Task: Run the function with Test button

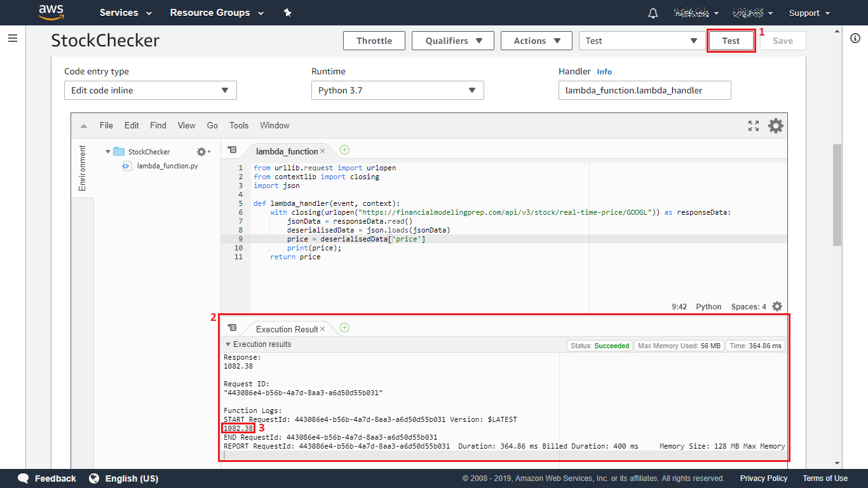Action: point(731,41)
